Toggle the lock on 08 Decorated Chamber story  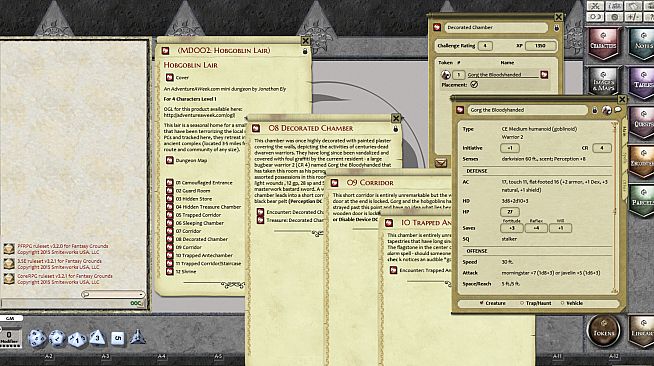[395, 129]
